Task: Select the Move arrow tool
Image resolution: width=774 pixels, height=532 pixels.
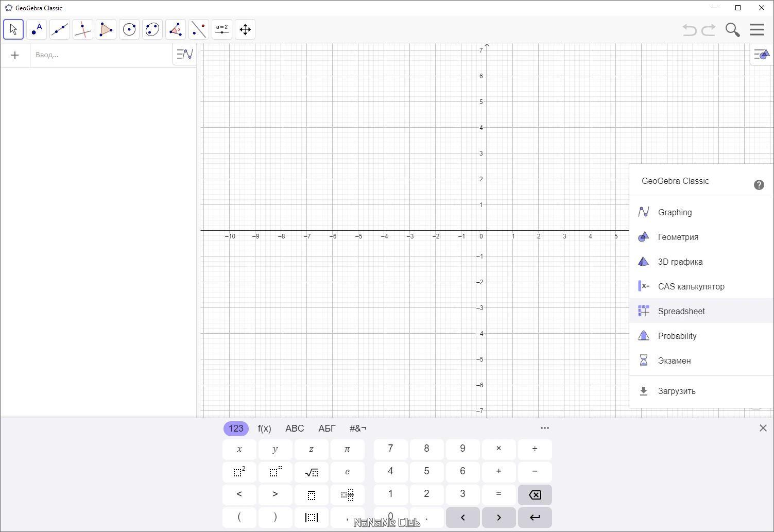Action: click(13, 29)
